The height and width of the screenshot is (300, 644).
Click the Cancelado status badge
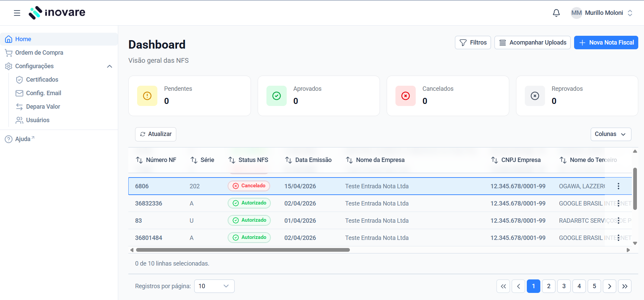click(249, 186)
